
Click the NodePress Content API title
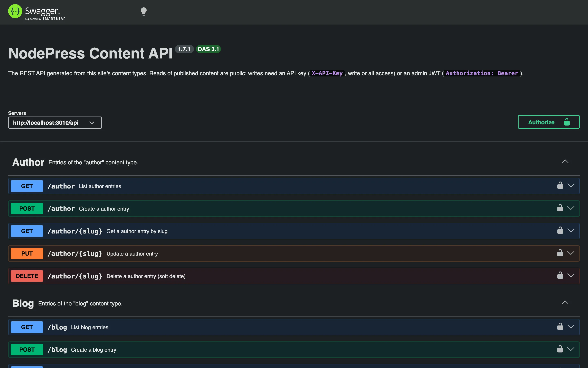click(90, 53)
